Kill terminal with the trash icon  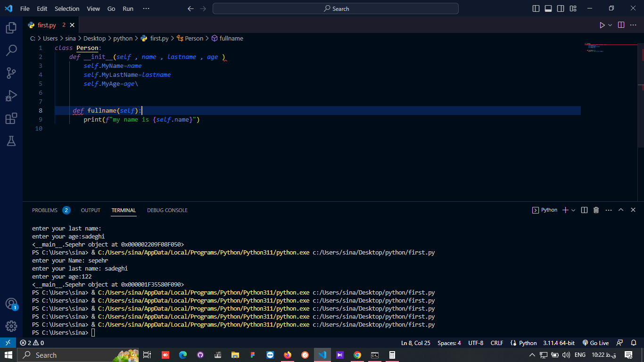[596, 210]
